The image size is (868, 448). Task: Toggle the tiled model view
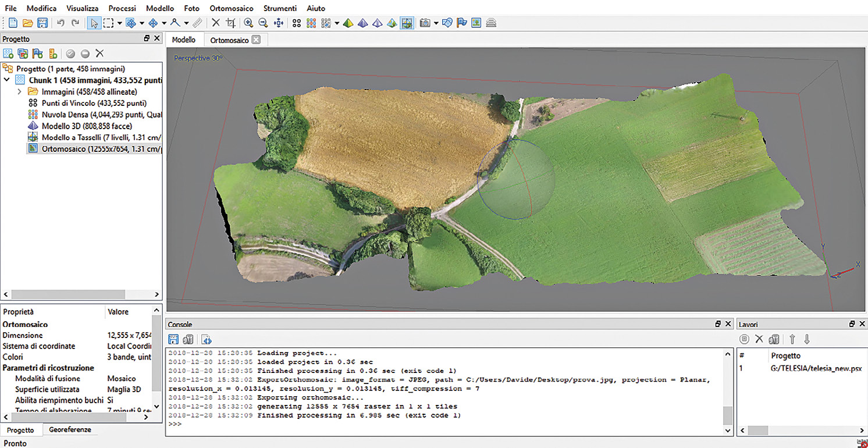coord(407,23)
